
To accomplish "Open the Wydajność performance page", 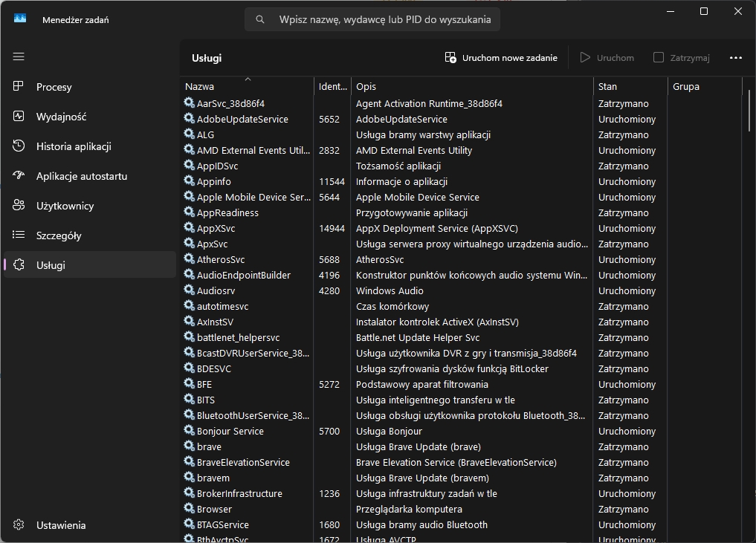I will pos(61,117).
